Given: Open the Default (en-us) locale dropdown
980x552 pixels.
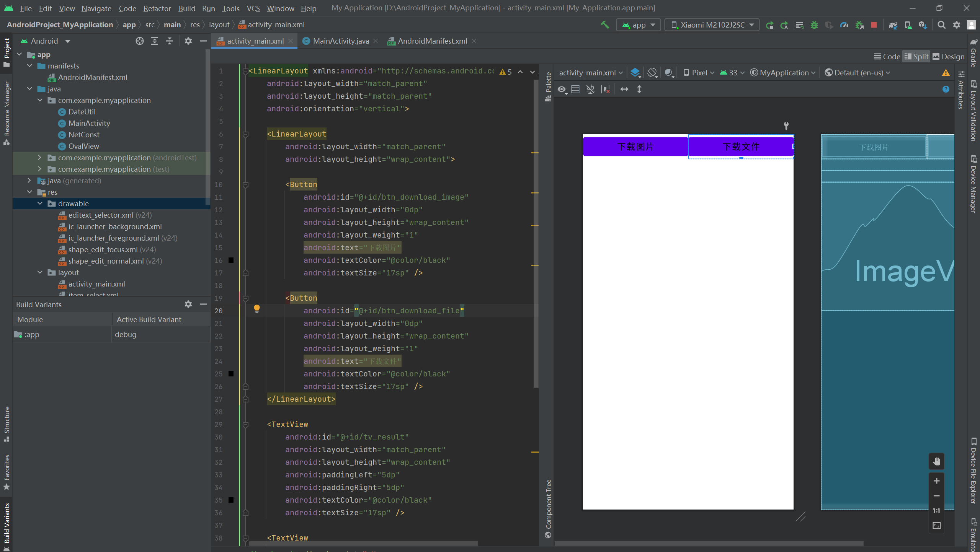Looking at the screenshot, I should [x=857, y=72].
